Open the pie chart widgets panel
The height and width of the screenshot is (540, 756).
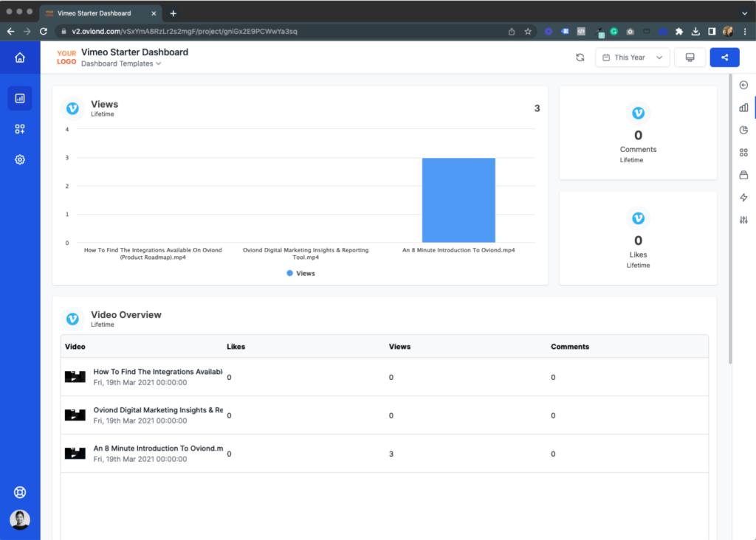[743, 130]
